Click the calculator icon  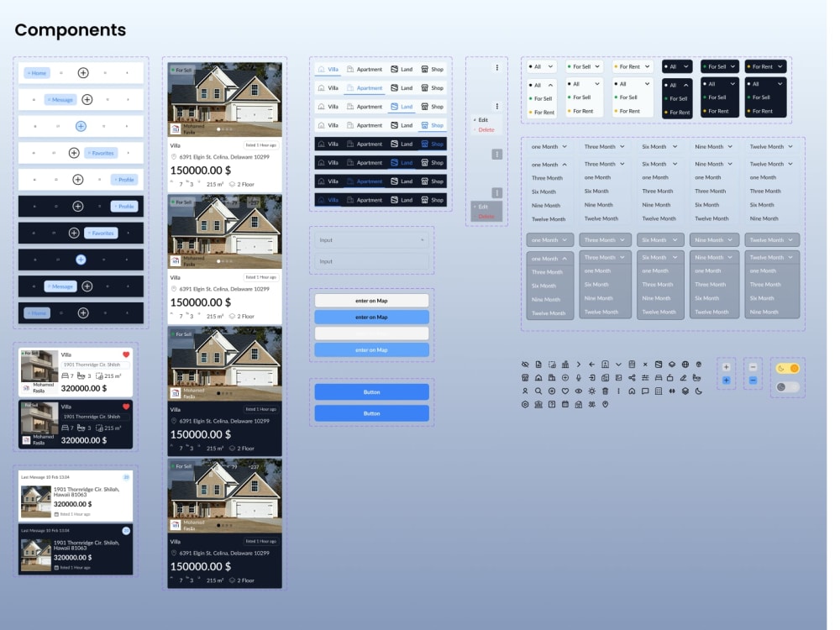pyautogui.click(x=659, y=391)
